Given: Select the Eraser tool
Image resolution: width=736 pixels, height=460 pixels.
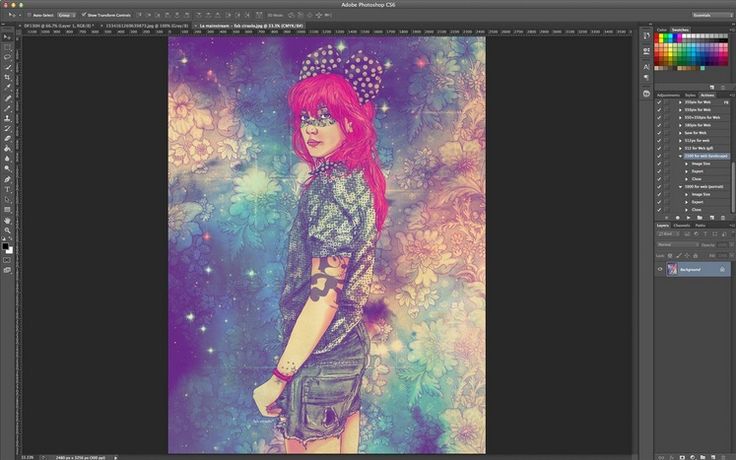Looking at the screenshot, I should coord(7,138).
